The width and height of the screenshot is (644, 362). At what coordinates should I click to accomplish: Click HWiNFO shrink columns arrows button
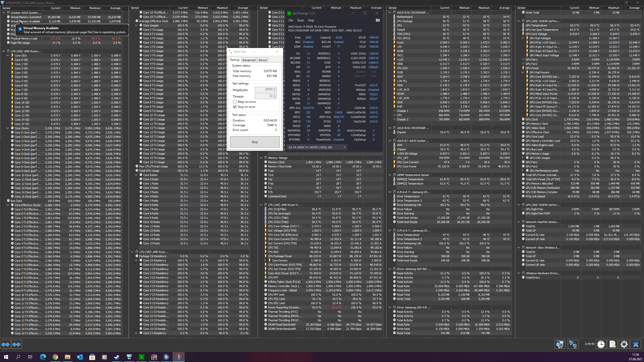click(x=16, y=344)
